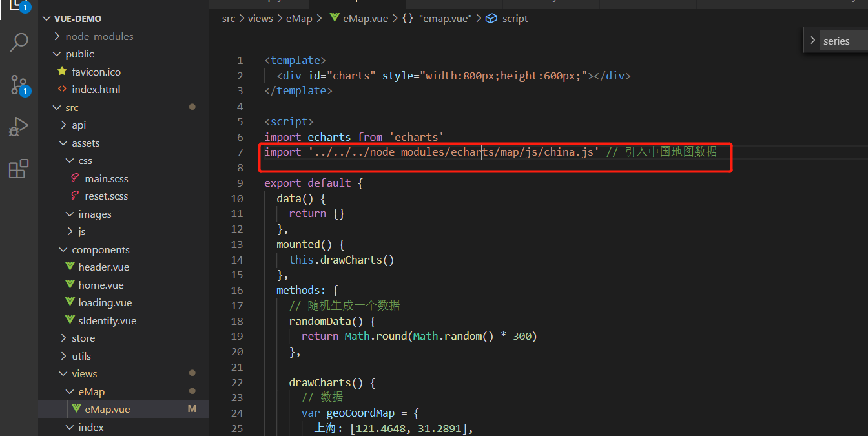Open index.html in the explorer
Screen dimensions: 868x436
(96, 89)
